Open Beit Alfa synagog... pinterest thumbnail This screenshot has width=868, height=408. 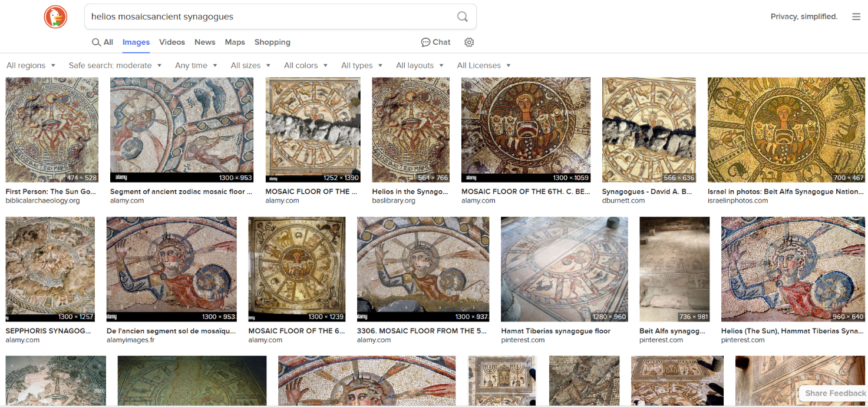tap(675, 269)
